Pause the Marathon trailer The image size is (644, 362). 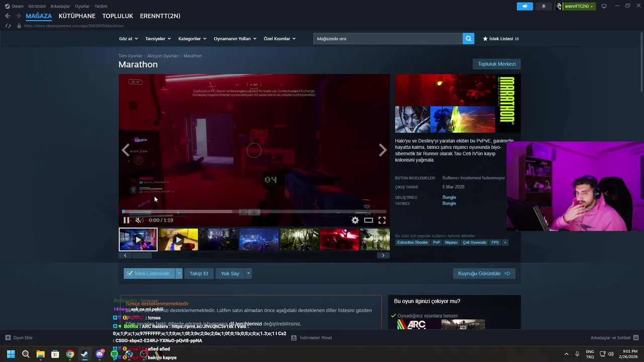click(126, 220)
